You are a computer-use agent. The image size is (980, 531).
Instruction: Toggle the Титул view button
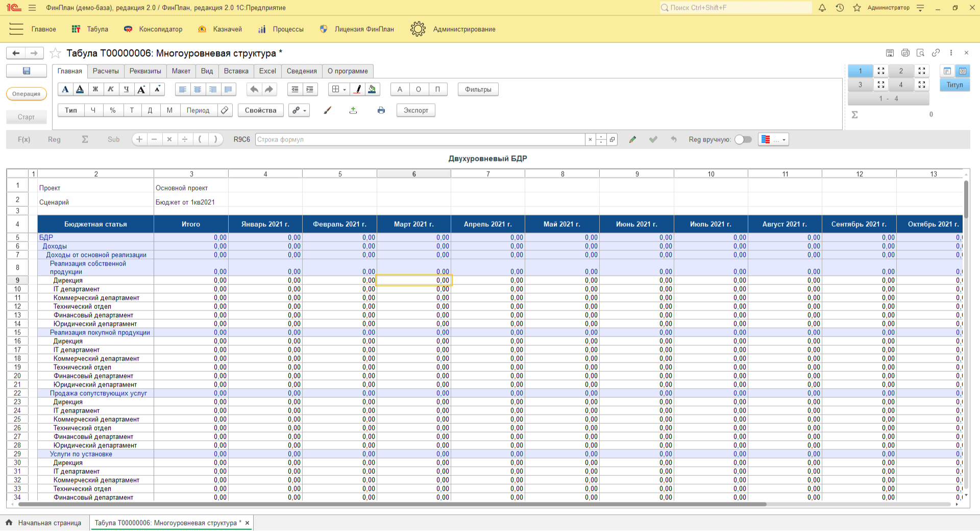pos(954,85)
